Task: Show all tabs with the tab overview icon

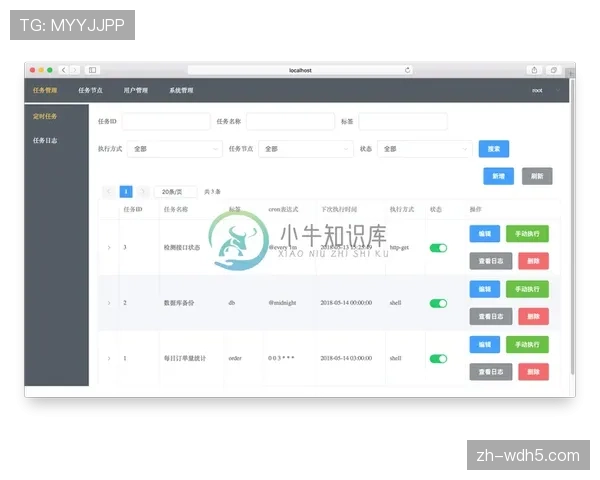Action: tap(553, 70)
